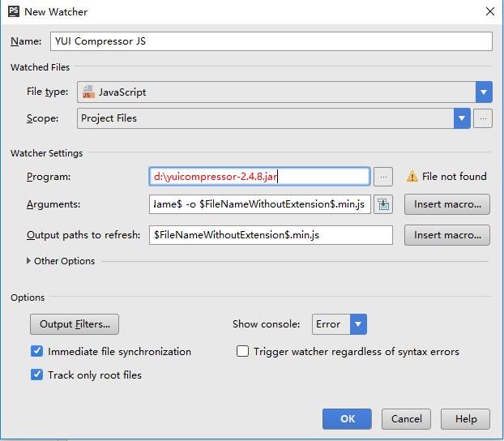
Task: Enable Trigger watcher regardless of syntax errors
Action: 242,351
